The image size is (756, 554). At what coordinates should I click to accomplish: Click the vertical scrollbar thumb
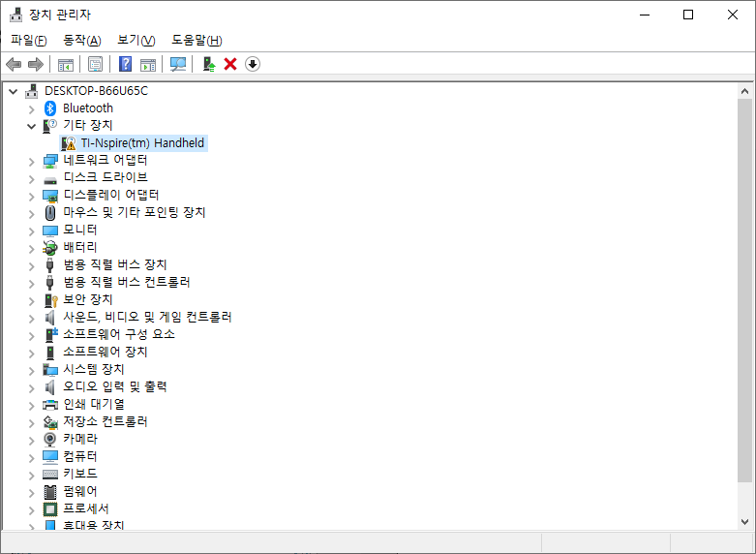point(744,290)
